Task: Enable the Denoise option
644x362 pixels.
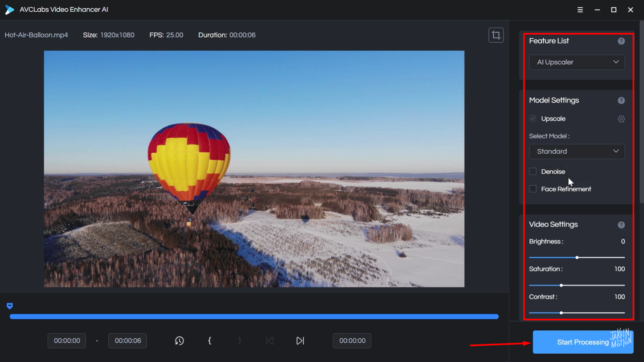Action: tap(533, 171)
